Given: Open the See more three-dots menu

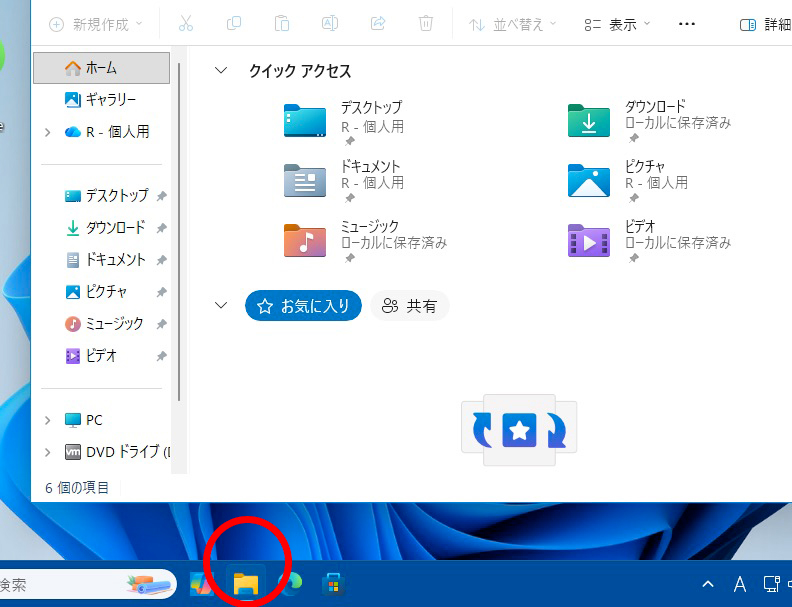Looking at the screenshot, I should (x=686, y=24).
